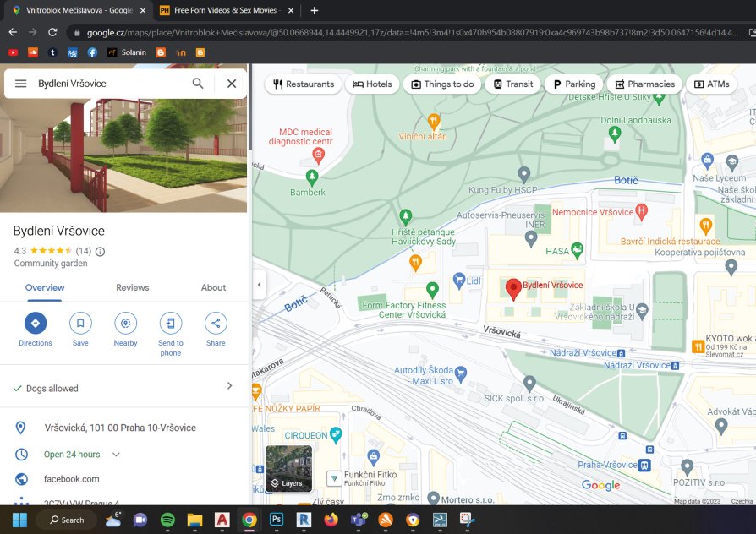
Task: Select the CIRQUEON marker
Action: [x=336, y=434]
